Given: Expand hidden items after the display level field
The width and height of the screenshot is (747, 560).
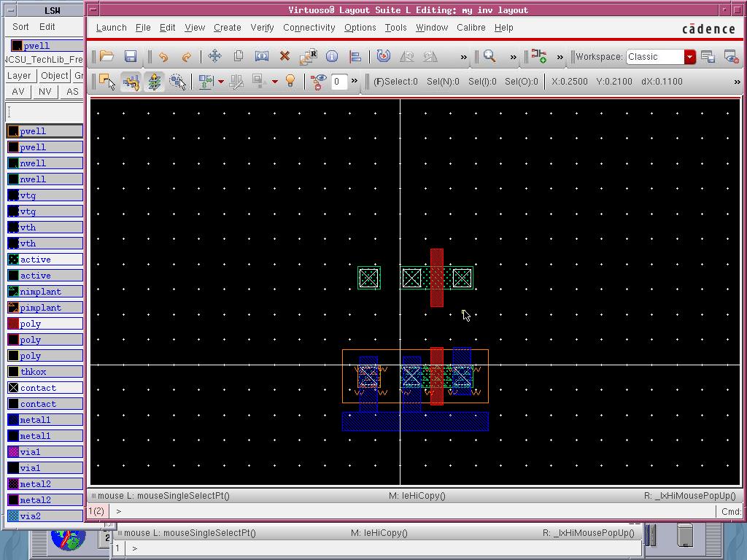Looking at the screenshot, I should pos(354,82).
